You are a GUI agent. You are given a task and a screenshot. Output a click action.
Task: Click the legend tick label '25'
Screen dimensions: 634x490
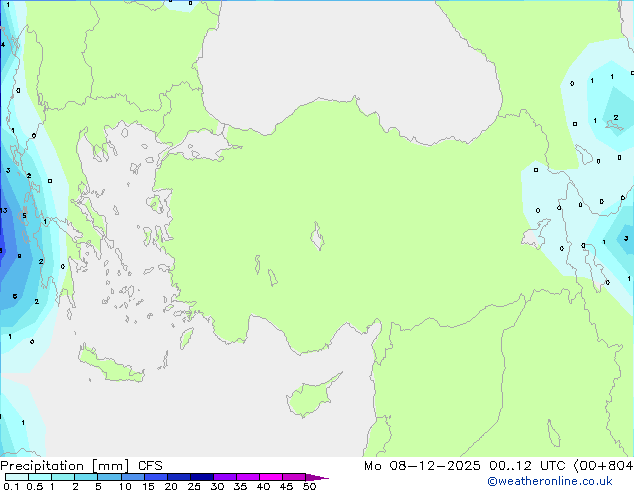[x=194, y=486]
